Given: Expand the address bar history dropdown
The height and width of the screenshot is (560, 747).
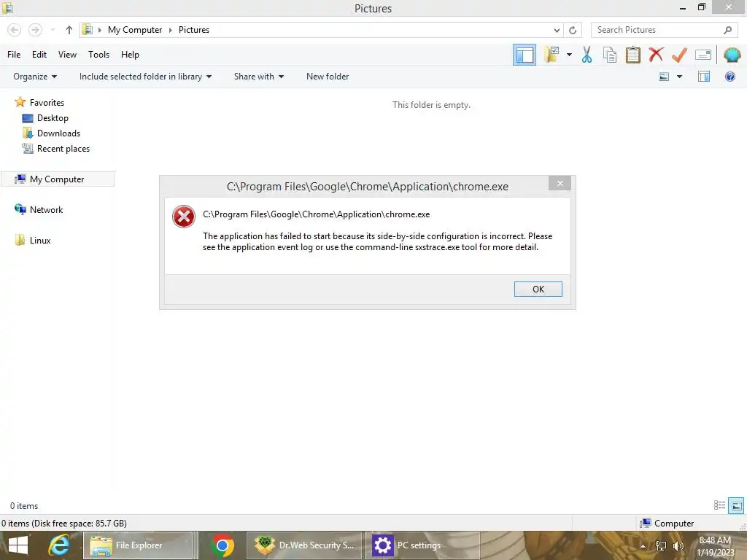Looking at the screenshot, I should coord(557,30).
